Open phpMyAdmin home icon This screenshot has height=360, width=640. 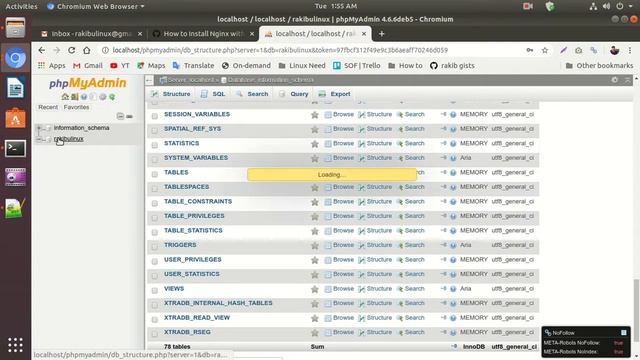pyautogui.click(x=65, y=97)
